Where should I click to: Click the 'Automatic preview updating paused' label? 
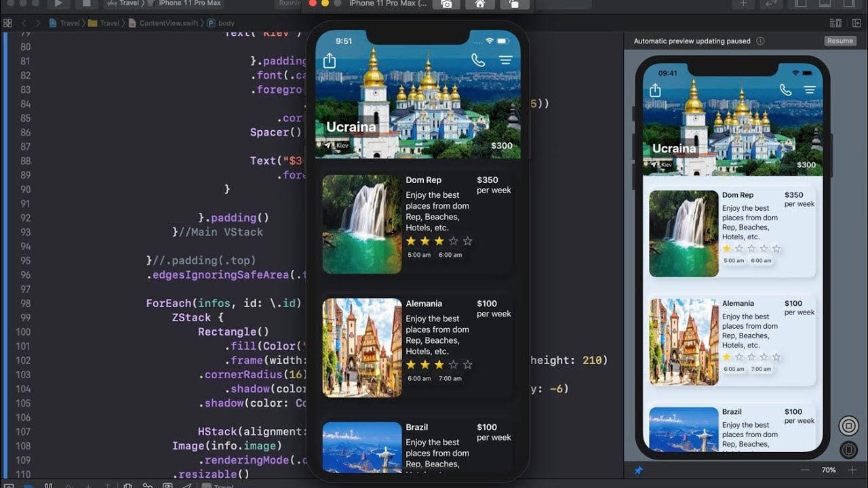point(692,41)
